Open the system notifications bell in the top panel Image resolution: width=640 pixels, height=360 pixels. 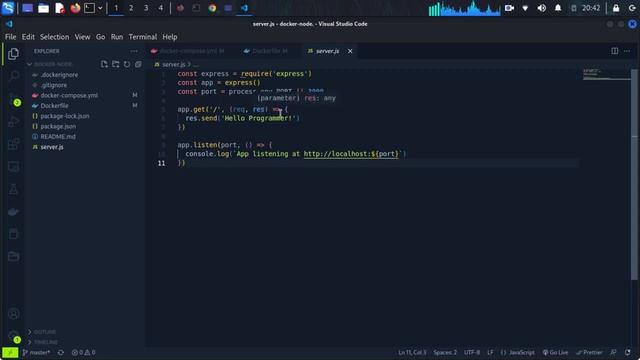(x=558, y=8)
